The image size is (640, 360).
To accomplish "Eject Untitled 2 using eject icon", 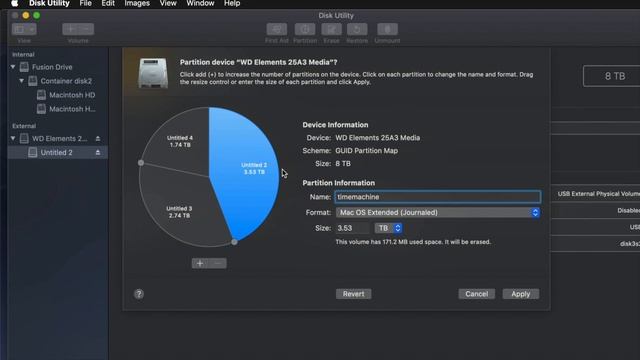I will (98, 152).
